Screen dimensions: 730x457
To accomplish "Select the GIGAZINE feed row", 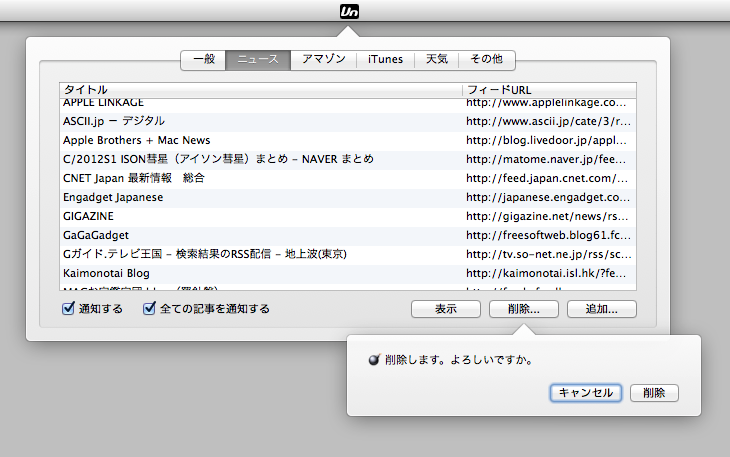I will [x=260, y=216].
